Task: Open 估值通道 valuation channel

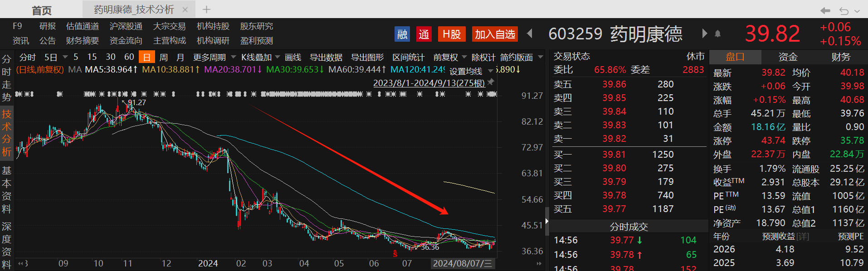Action: (x=83, y=26)
